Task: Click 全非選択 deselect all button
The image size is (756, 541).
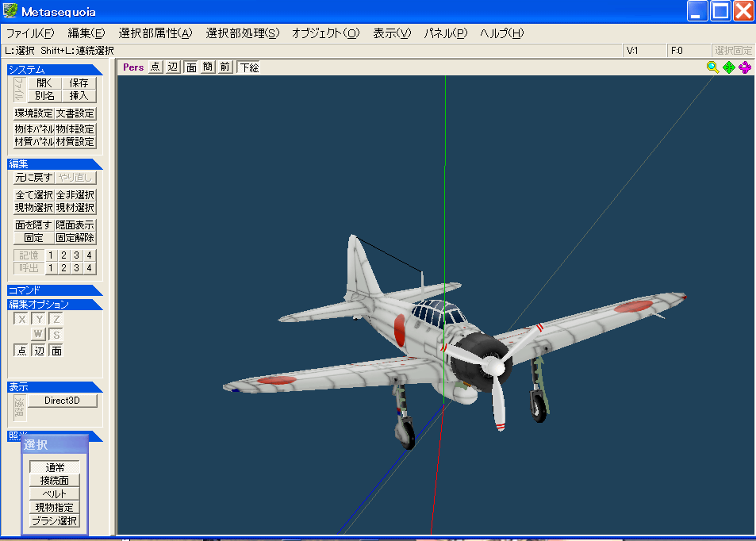Action: (x=75, y=195)
